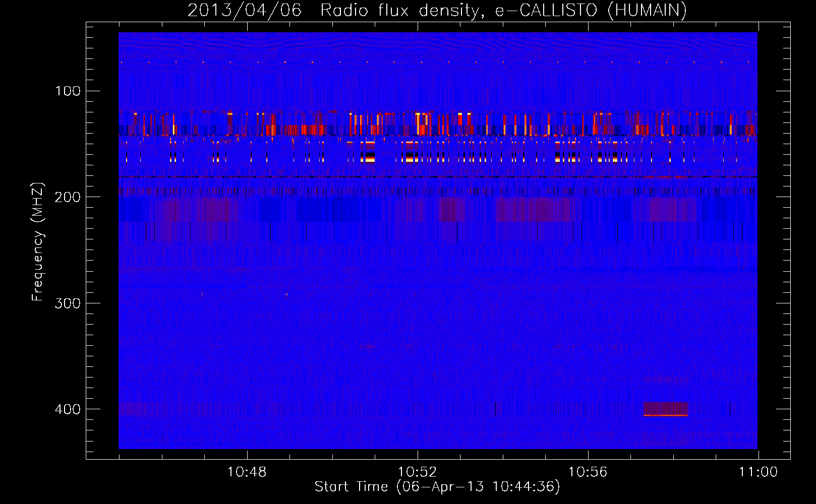Click the 10:56 time tick label
Image resolution: width=816 pixels, height=504 pixels.
(x=588, y=472)
